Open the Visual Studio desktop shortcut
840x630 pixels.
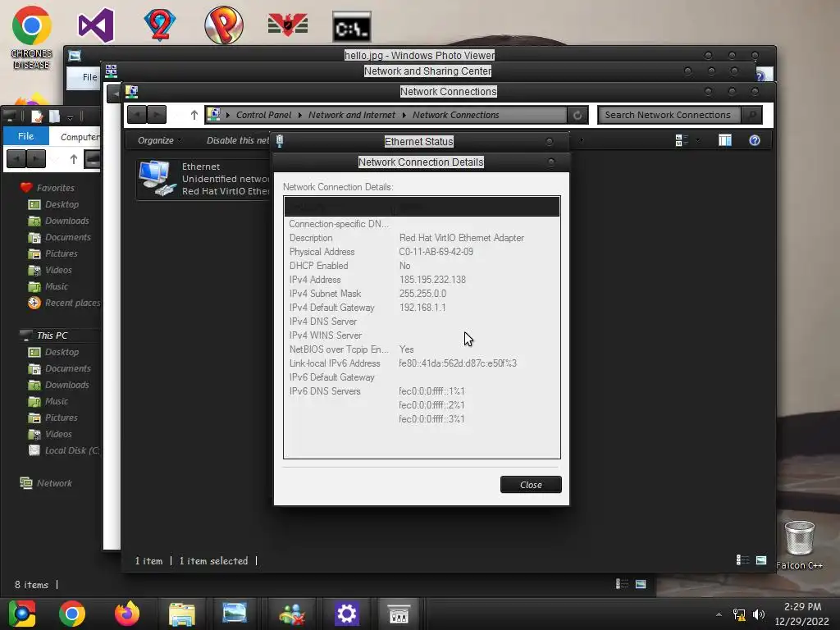click(96, 25)
